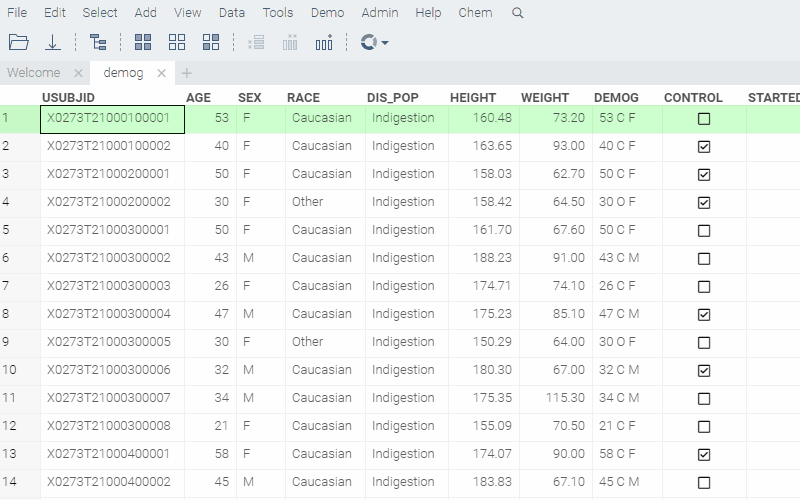Click the AGE column header
Screen dimensions: 800x500
pyautogui.click(x=198, y=97)
